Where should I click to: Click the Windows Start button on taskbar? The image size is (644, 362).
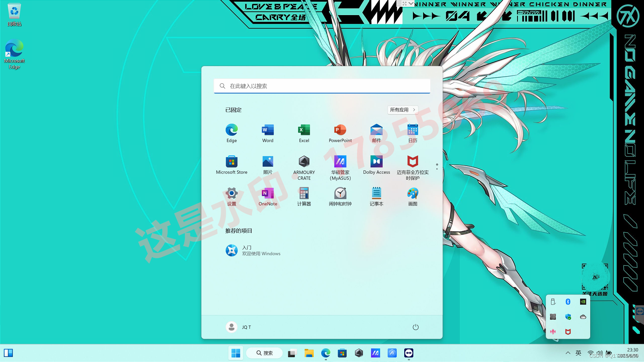coord(236,353)
